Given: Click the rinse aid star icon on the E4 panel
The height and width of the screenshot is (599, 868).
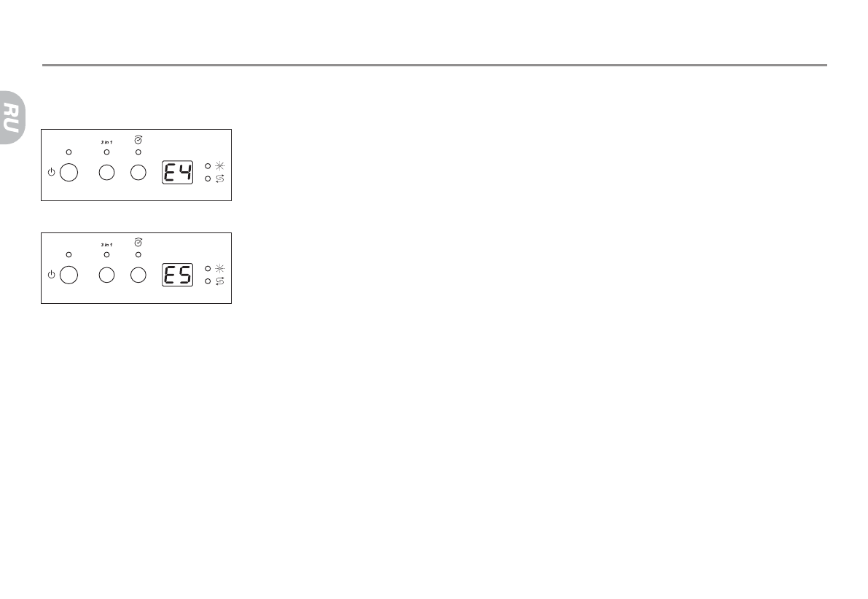Looking at the screenshot, I should (x=220, y=167).
